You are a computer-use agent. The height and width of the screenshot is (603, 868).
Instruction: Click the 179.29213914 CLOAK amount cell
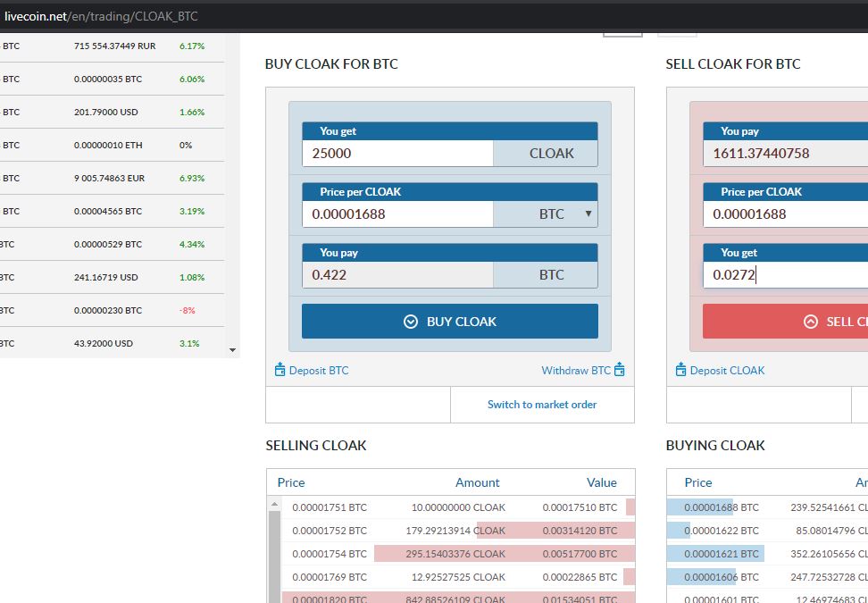[x=455, y=531]
